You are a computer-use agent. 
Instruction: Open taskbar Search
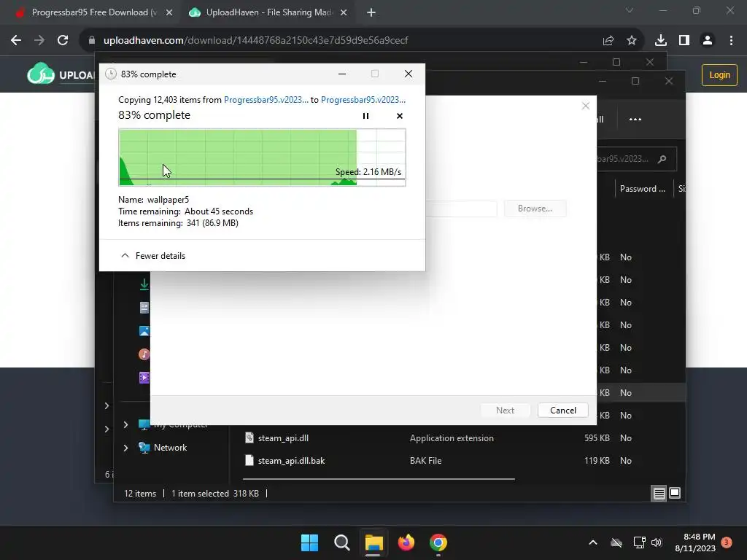pyautogui.click(x=341, y=542)
